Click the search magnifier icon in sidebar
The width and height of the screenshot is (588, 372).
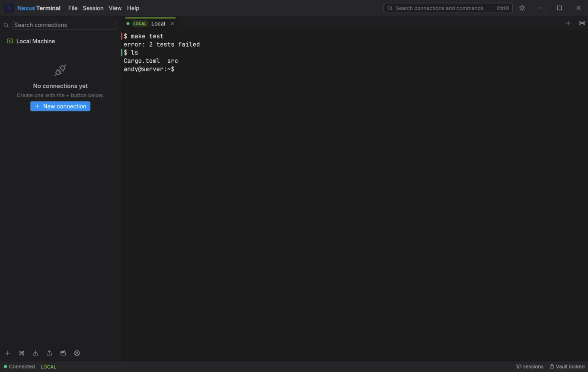coord(6,25)
